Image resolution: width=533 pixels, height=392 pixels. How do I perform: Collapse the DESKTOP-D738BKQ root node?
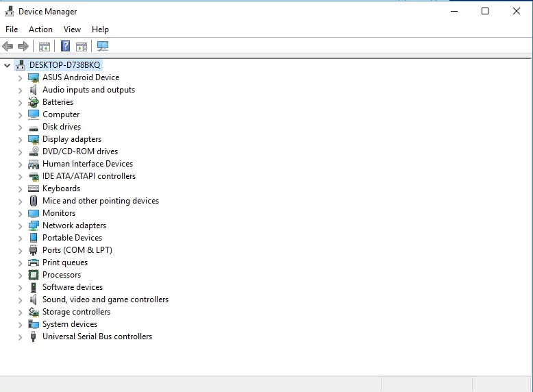click(x=8, y=65)
